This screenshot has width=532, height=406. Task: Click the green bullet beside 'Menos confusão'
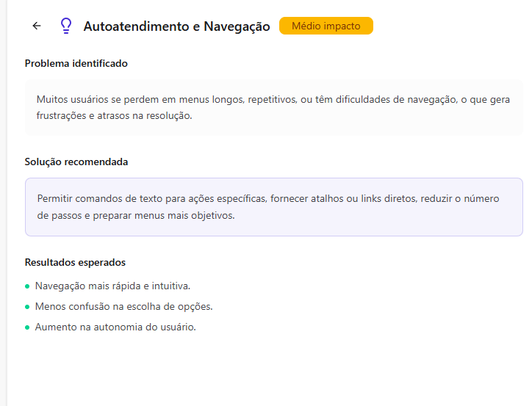click(27, 307)
